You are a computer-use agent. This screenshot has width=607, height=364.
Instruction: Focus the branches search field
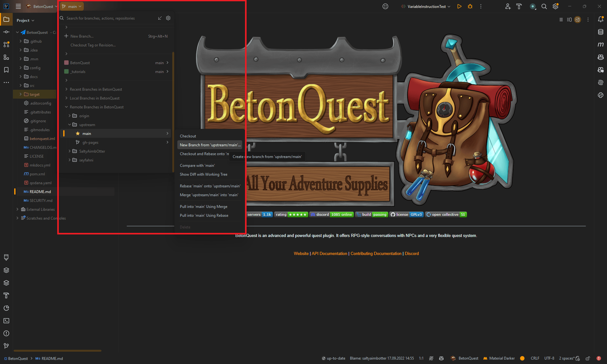tap(111, 18)
